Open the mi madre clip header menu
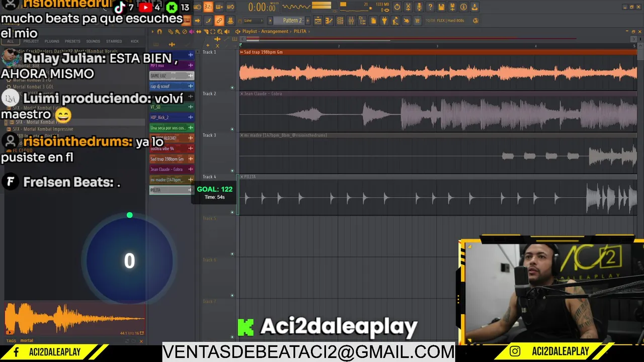The image size is (644, 362). pyautogui.click(x=242, y=135)
